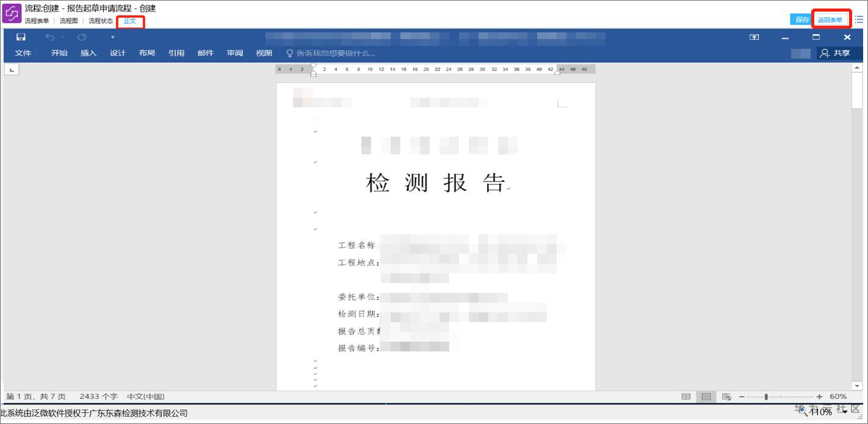Zoom in with the plus button

tap(819, 397)
